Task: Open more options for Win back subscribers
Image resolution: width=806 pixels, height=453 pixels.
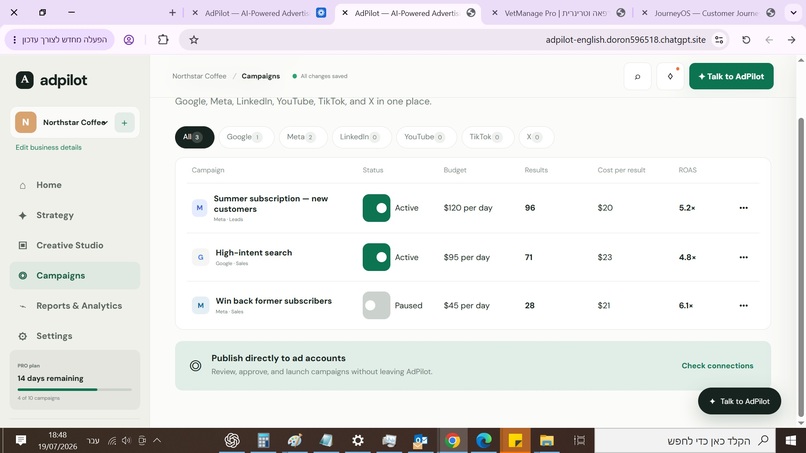Action: coord(743,305)
